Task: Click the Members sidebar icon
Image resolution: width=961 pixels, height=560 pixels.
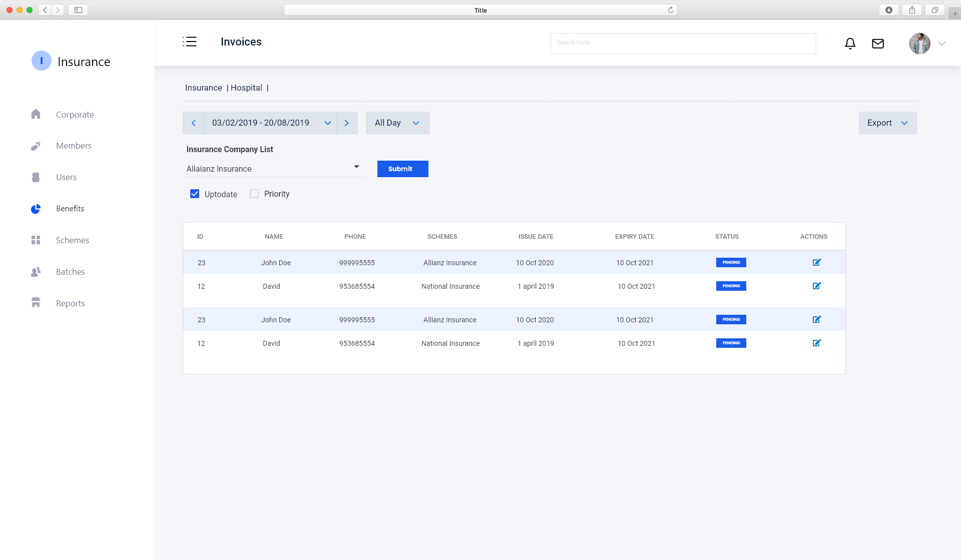Action: pos(36,146)
